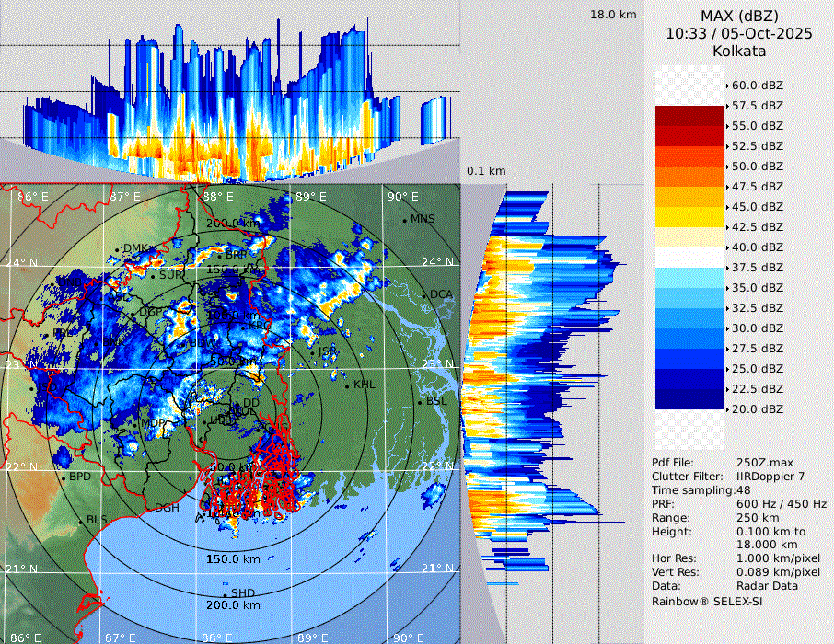Click the KHL station dot
This screenshot has width=834, height=644.
pyautogui.click(x=347, y=385)
